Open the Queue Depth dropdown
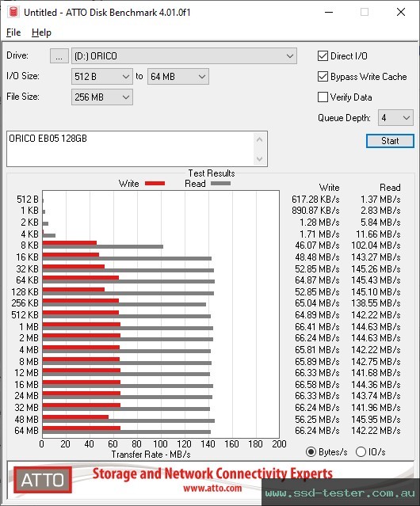 [395, 118]
